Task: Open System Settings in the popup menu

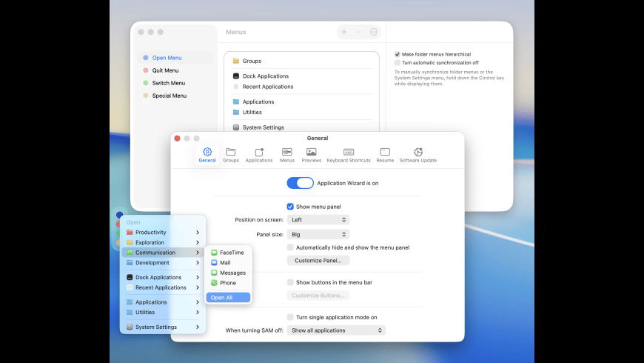Action: coord(163,327)
